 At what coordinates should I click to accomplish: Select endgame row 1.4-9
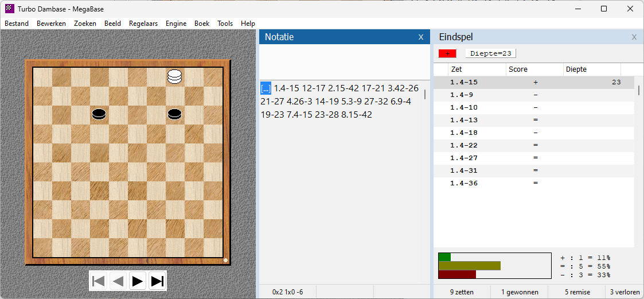[534, 95]
